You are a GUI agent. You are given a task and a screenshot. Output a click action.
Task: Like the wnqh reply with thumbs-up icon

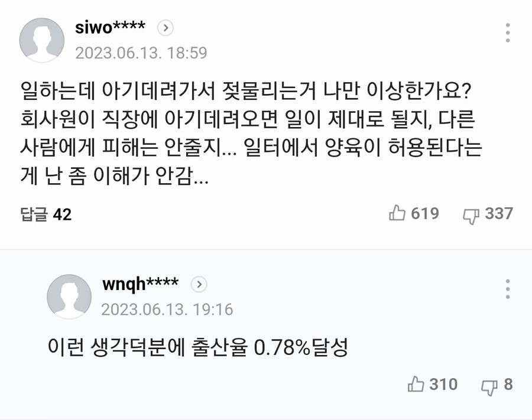tap(416, 385)
